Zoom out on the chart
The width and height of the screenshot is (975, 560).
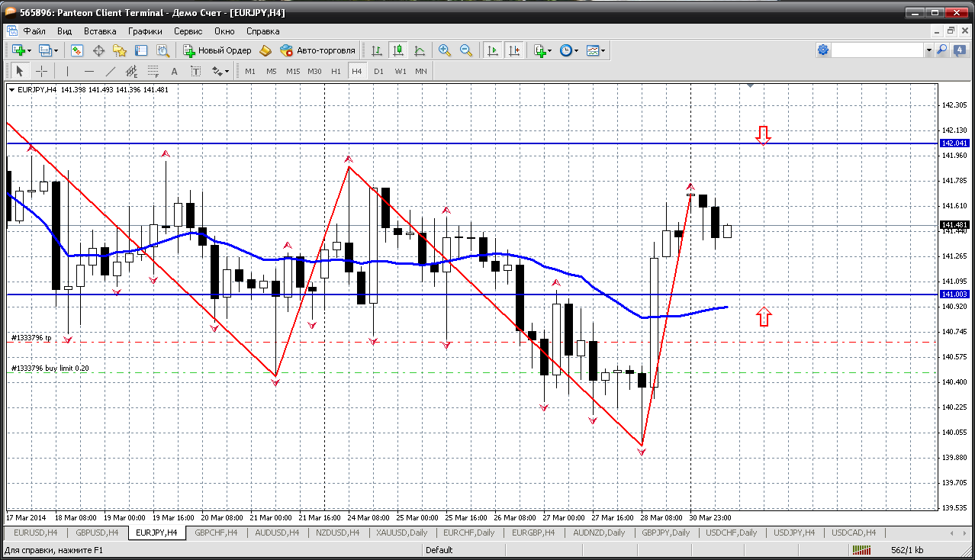[x=465, y=50]
